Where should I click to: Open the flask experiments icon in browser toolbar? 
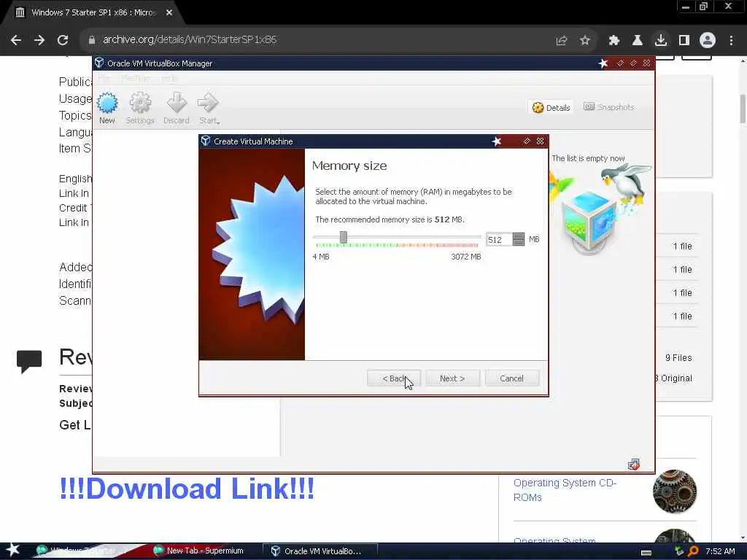click(637, 41)
